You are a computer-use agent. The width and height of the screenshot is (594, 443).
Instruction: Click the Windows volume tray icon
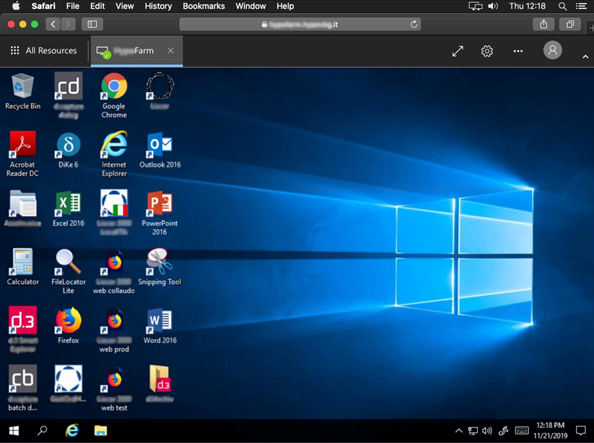click(x=487, y=431)
